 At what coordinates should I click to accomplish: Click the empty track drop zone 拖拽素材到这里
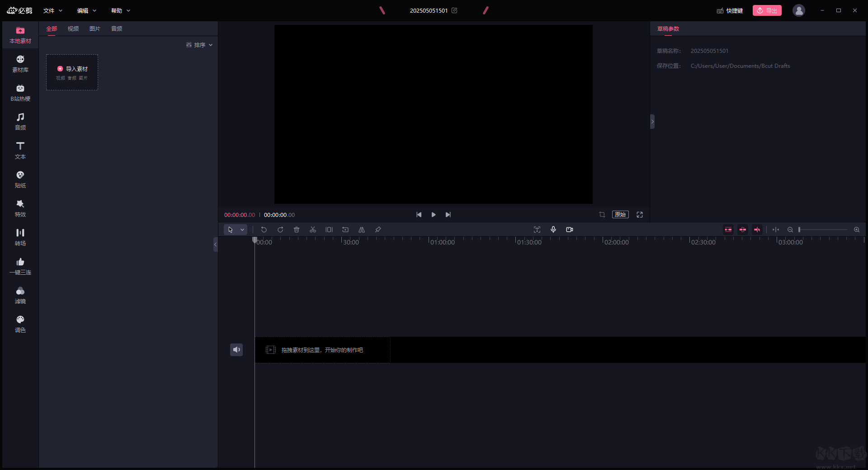point(322,350)
